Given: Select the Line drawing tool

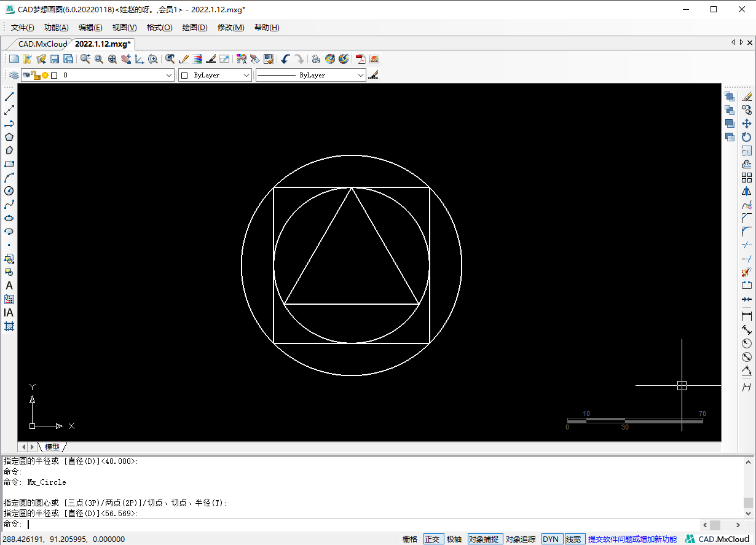Looking at the screenshot, I should pyautogui.click(x=9, y=96).
